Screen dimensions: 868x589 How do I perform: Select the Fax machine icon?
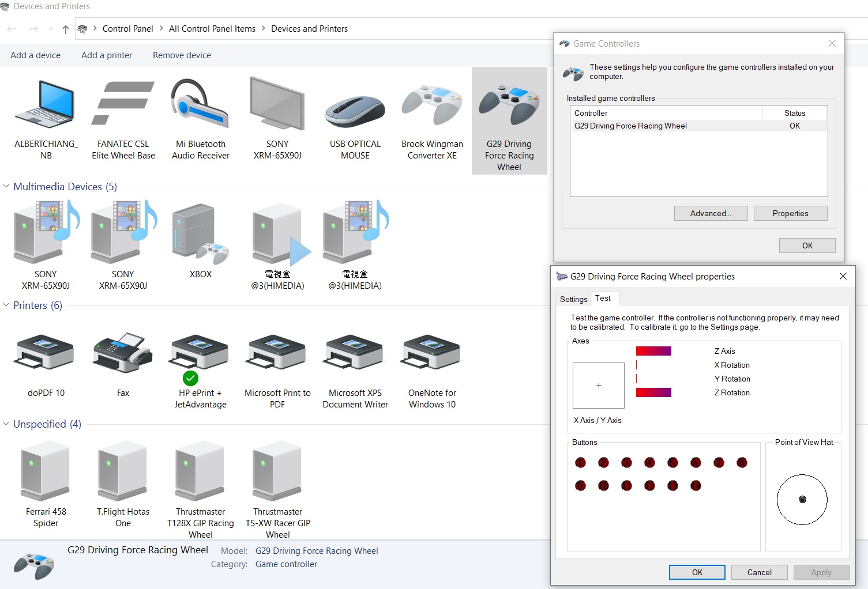pyautogui.click(x=123, y=352)
